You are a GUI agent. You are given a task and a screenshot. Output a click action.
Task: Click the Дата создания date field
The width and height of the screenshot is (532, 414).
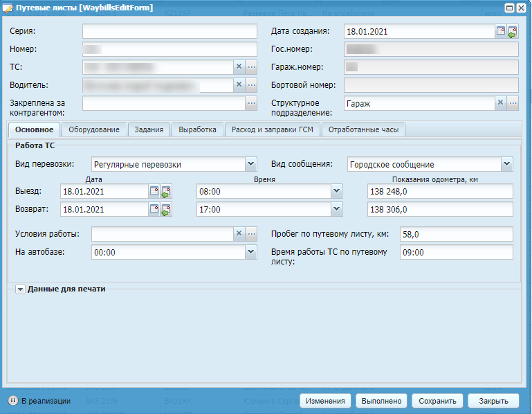coord(419,32)
